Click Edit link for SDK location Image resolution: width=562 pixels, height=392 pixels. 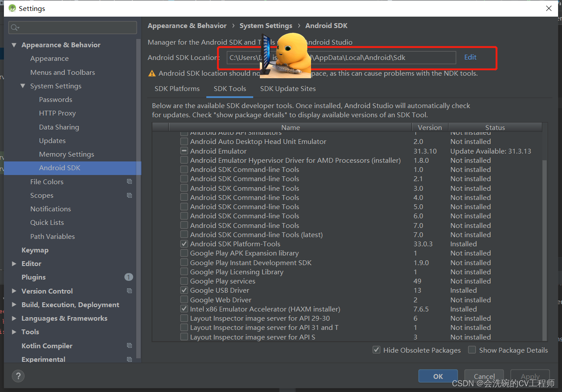(470, 57)
